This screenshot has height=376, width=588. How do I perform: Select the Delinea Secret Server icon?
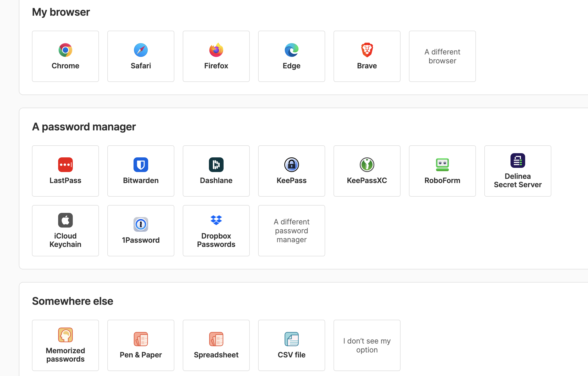[518, 161]
